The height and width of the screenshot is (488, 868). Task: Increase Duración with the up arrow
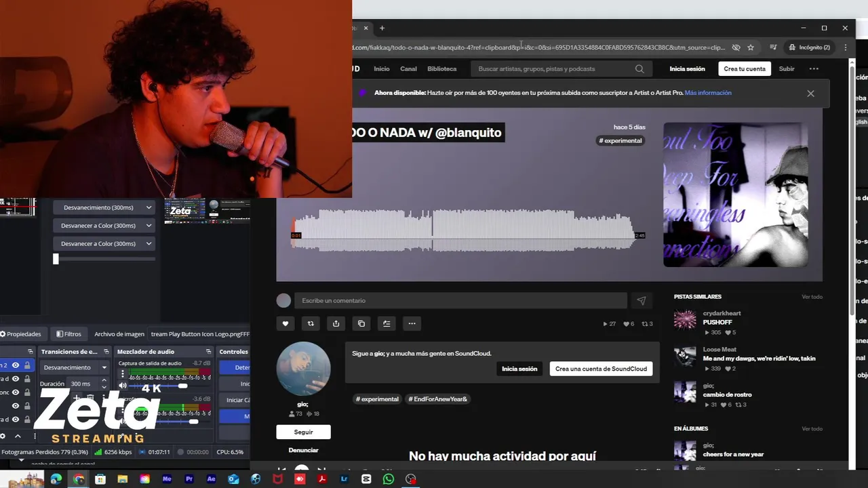coord(104,381)
